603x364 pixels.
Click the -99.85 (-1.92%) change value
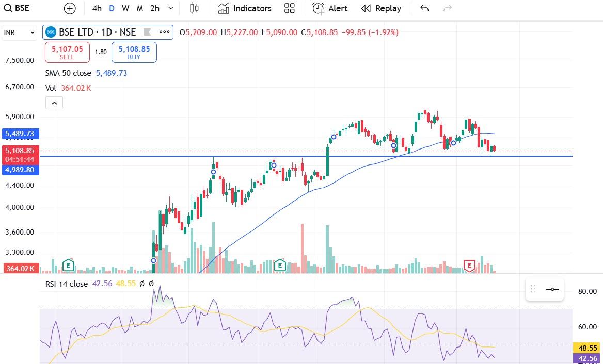[x=370, y=32]
